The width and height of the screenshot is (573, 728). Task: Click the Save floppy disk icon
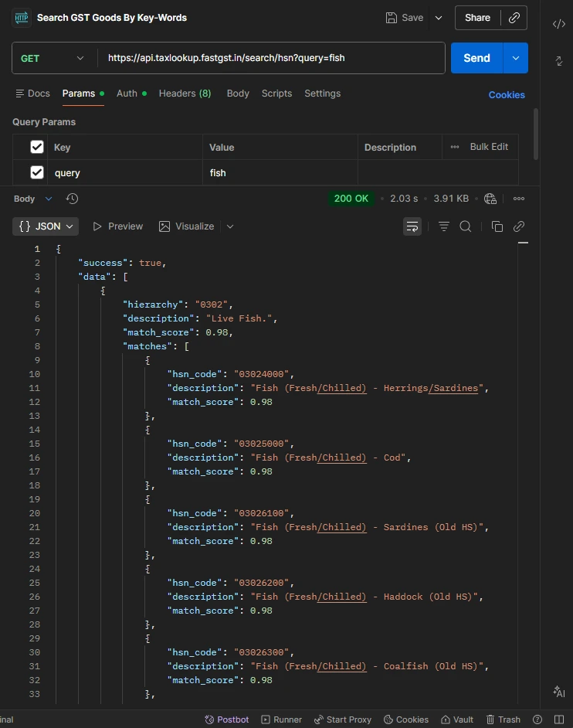[x=391, y=18]
